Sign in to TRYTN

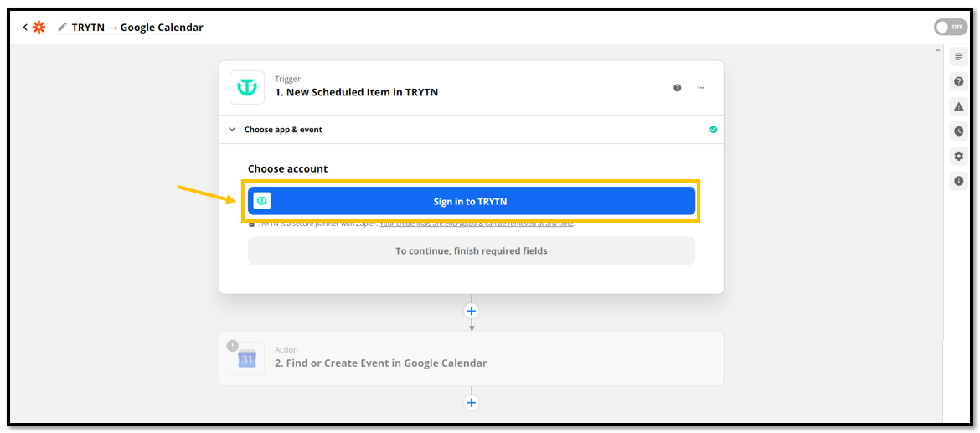[472, 201]
